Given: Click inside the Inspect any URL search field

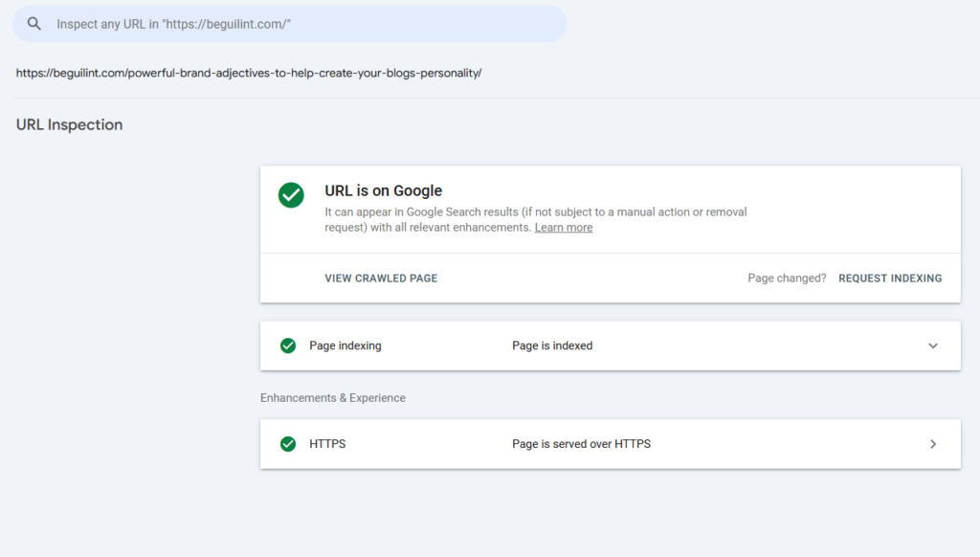Looking at the screenshot, I should tap(289, 24).
